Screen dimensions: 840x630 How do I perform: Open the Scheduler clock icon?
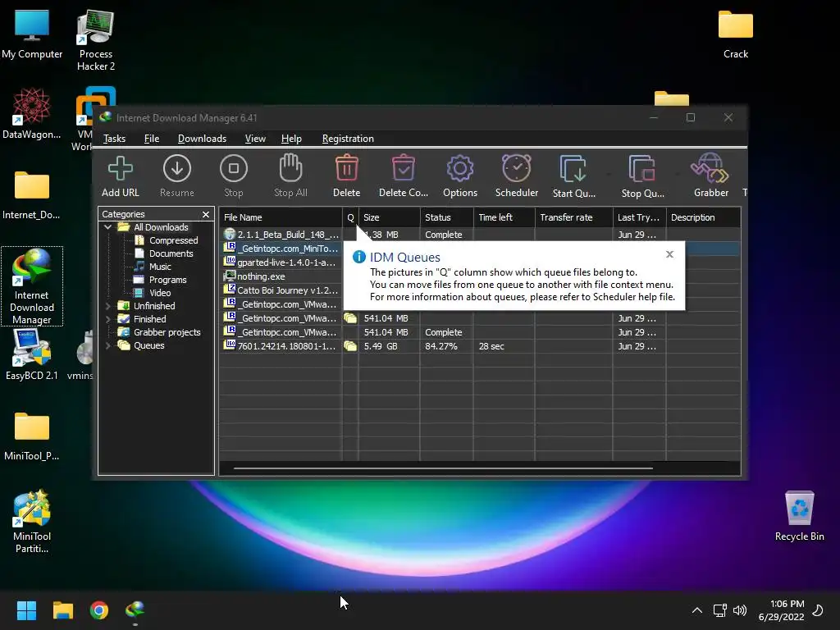[x=517, y=167]
